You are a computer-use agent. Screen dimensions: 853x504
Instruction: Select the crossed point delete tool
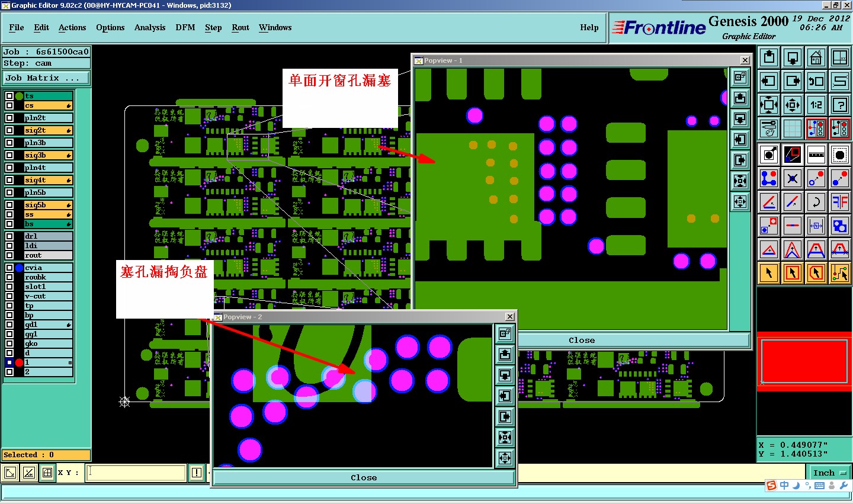[793, 178]
